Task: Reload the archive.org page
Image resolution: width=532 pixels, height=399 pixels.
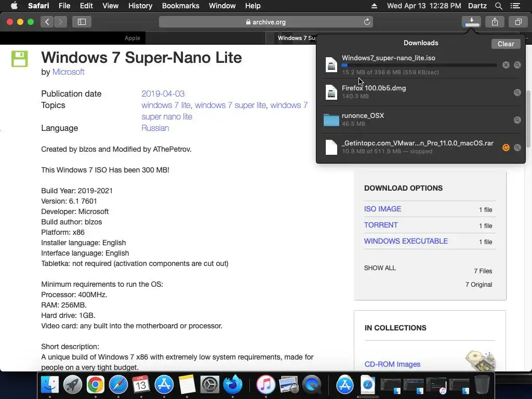Action: click(367, 22)
